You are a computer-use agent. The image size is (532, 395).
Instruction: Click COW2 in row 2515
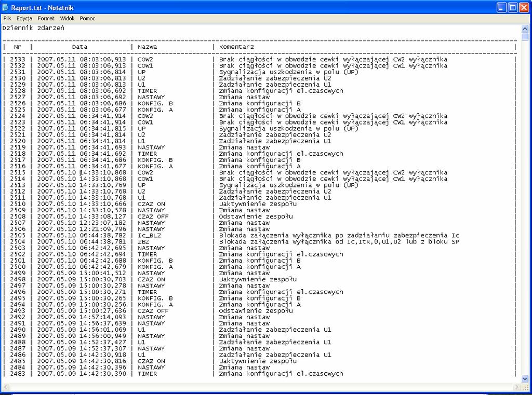click(145, 172)
